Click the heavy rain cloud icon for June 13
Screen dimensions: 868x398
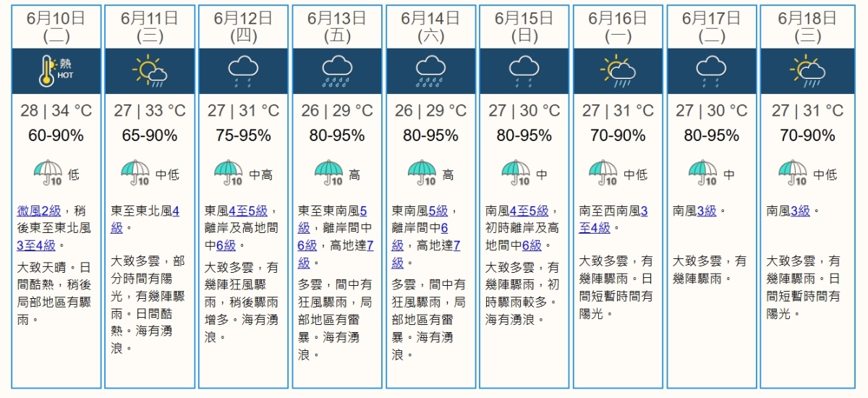point(337,71)
